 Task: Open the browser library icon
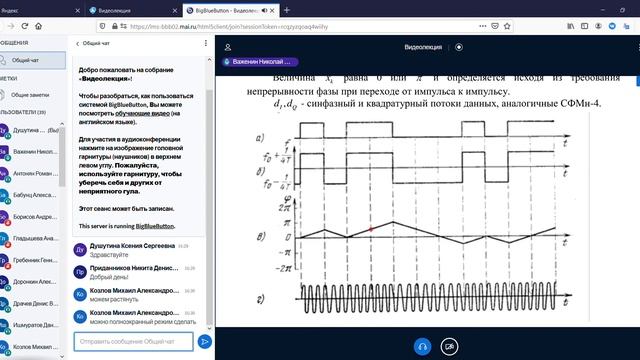(571, 26)
